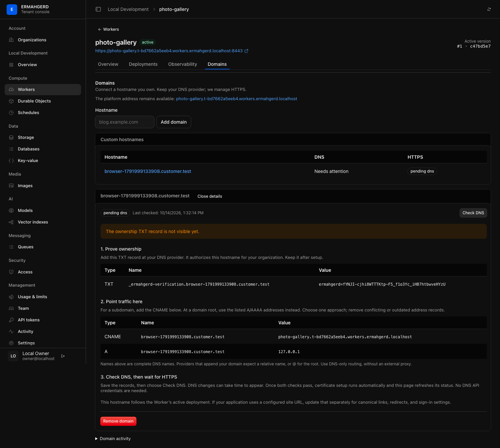
Task: Switch to the Observability tab
Action: click(183, 64)
